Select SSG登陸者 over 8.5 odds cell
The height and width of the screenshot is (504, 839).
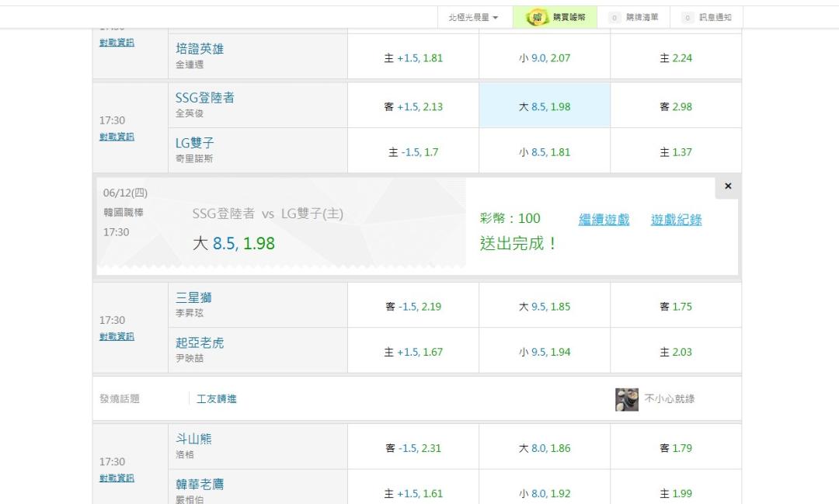(x=544, y=106)
